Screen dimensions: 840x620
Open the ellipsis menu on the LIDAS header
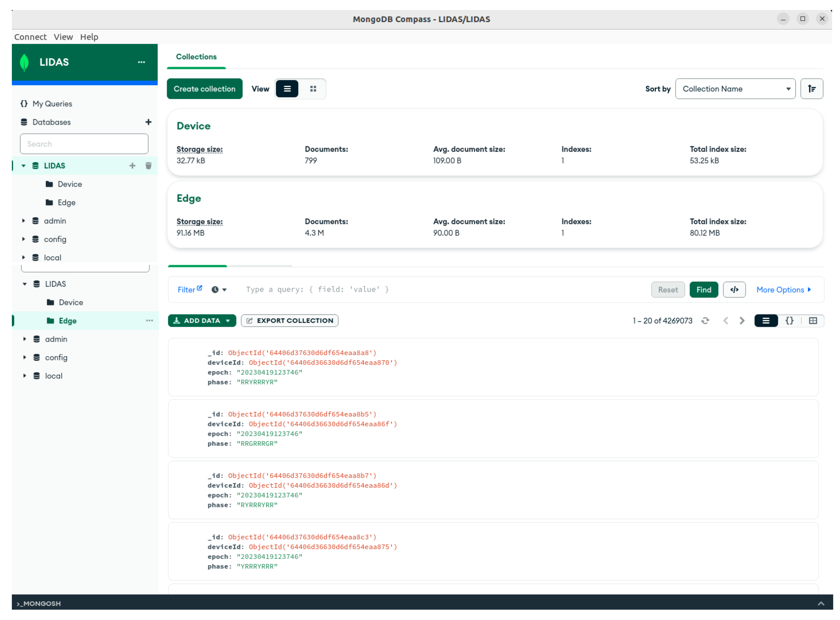pyautogui.click(x=141, y=62)
